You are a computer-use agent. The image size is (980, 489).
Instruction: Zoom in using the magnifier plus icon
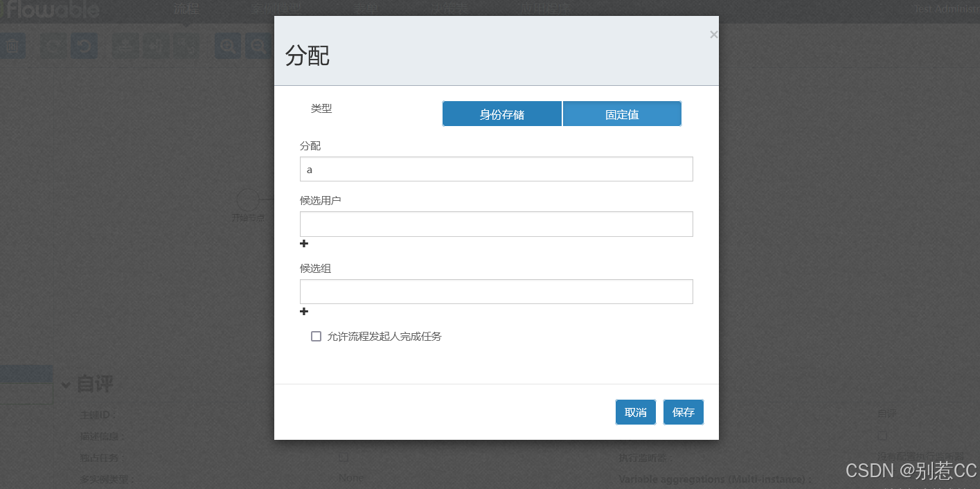[227, 46]
